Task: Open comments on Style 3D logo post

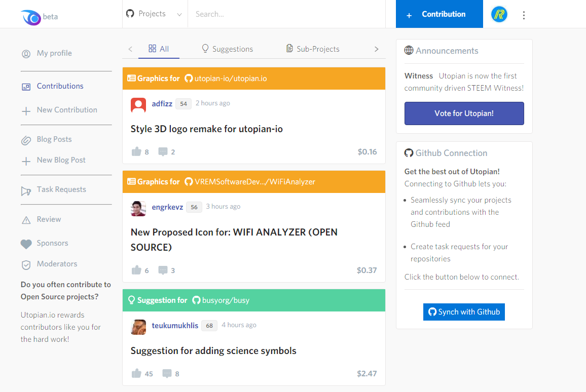Action: [163, 151]
